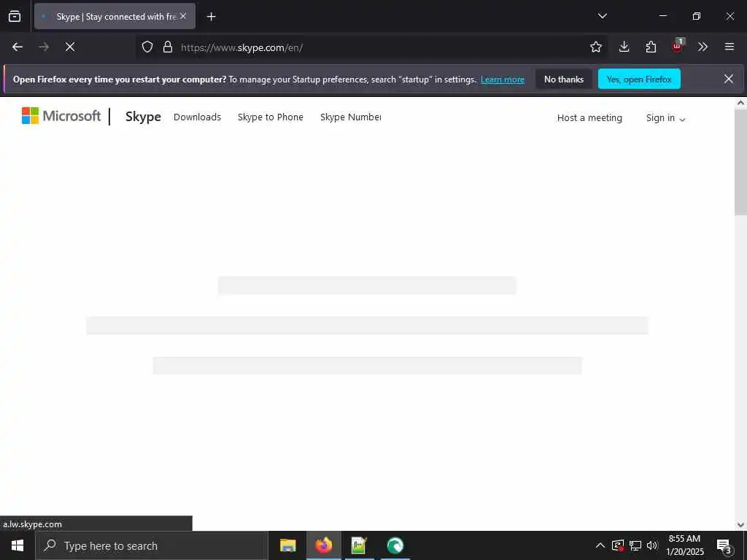This screenshot has height=560, width=747.
Task: Go back with the back arrow
Action: 18,47
